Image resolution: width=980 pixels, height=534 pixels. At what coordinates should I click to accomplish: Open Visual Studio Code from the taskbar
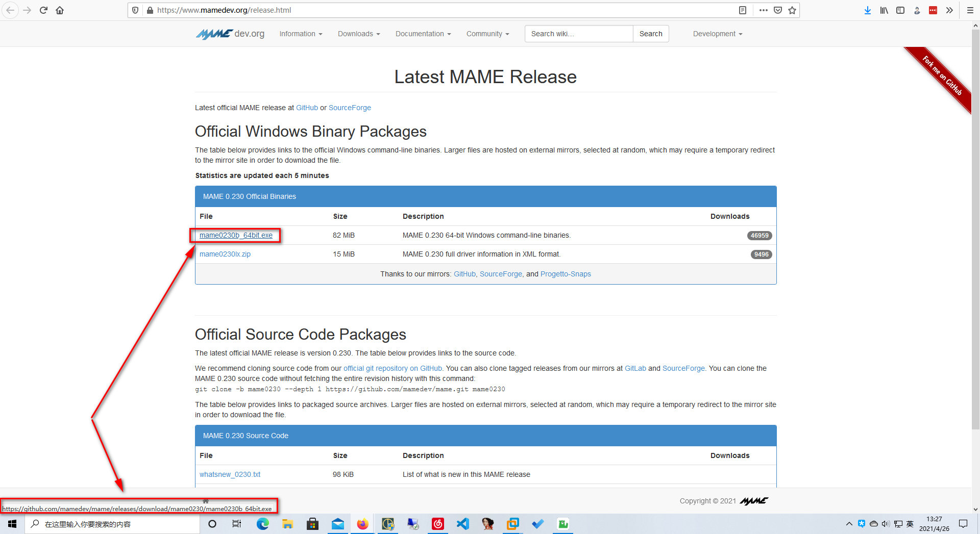click(x=463, y=524)
